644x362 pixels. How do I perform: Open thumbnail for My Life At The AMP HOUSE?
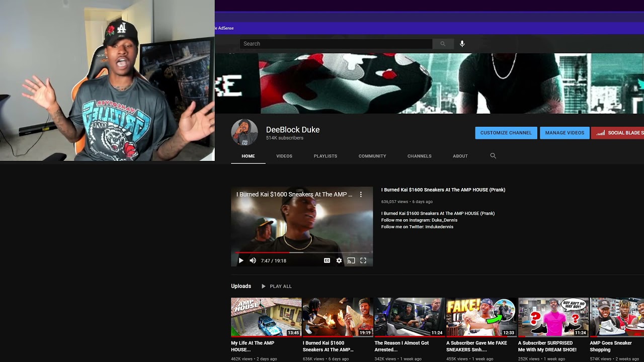tap(266, 317)
